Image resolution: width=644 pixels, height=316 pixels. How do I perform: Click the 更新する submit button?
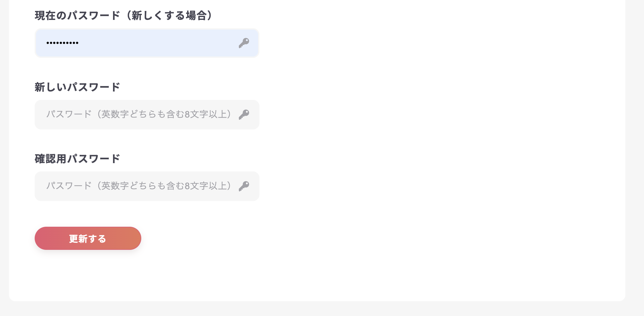point(88,238)
